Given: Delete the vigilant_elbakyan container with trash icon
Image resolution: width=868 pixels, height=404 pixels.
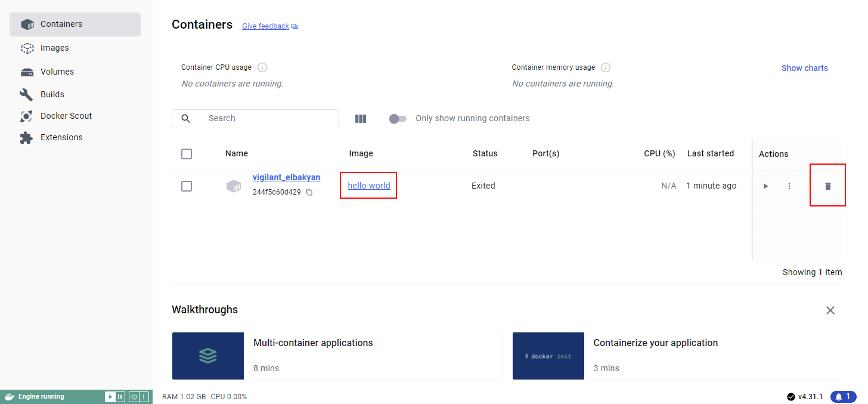Looking at the screenshot, I should (x=827, y=186).
